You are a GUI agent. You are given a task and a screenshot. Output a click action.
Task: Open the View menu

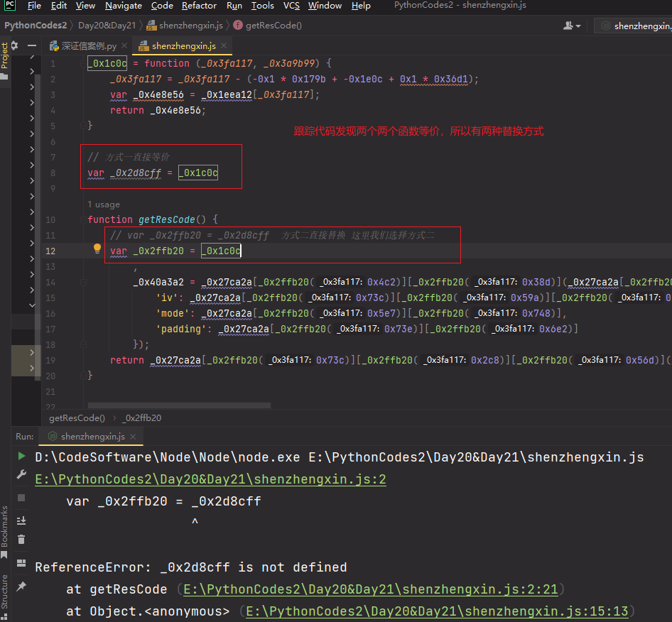click(85, 6)
